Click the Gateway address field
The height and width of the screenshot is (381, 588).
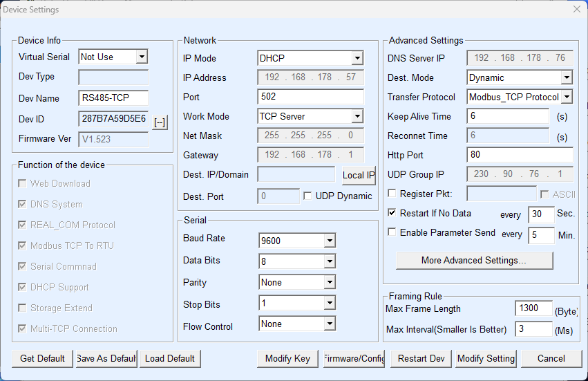coord(310,155)
